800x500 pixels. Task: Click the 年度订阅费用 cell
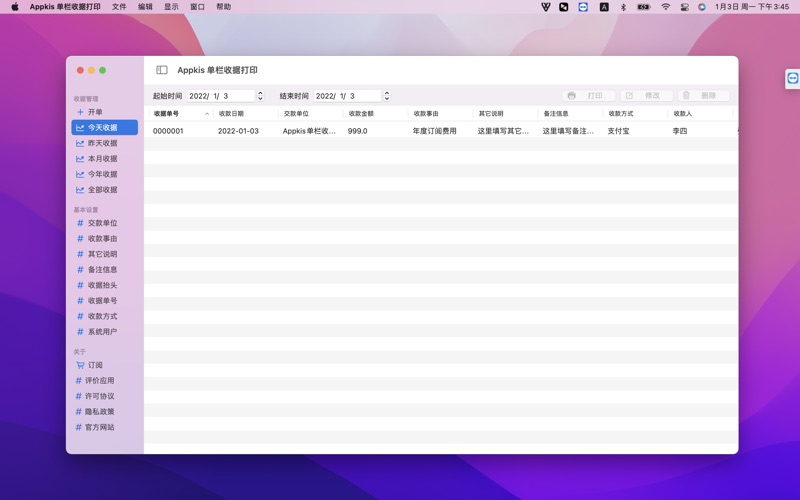tap(434, 131)
